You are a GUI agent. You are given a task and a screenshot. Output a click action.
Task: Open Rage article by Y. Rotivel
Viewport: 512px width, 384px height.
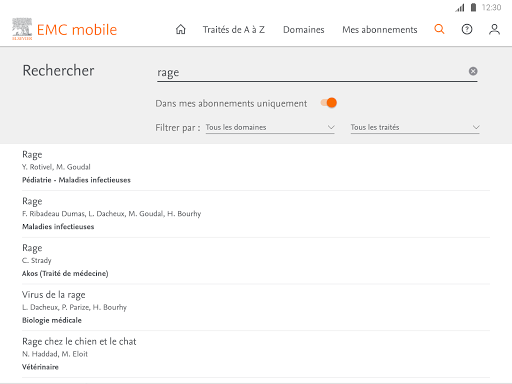click(256, 167)
